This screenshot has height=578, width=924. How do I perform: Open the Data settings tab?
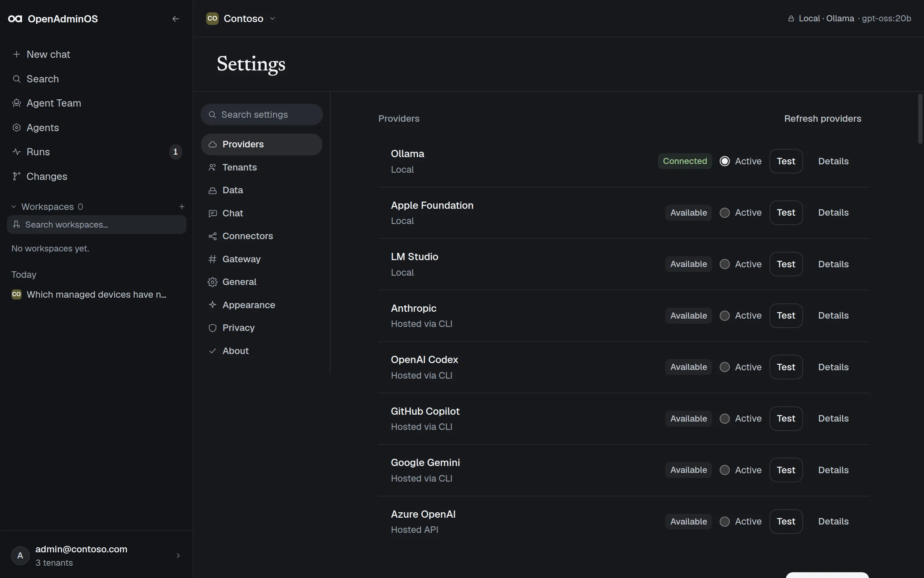click(x=262, y=190)
